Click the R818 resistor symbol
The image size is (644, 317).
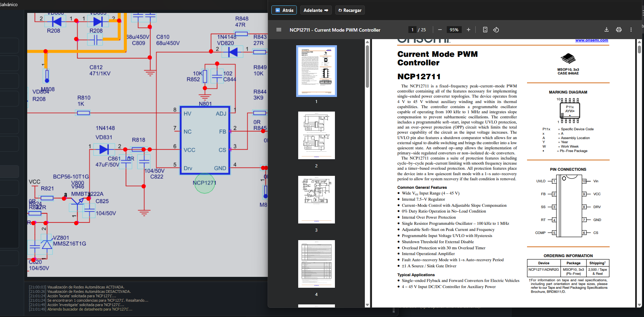(138, 149)
